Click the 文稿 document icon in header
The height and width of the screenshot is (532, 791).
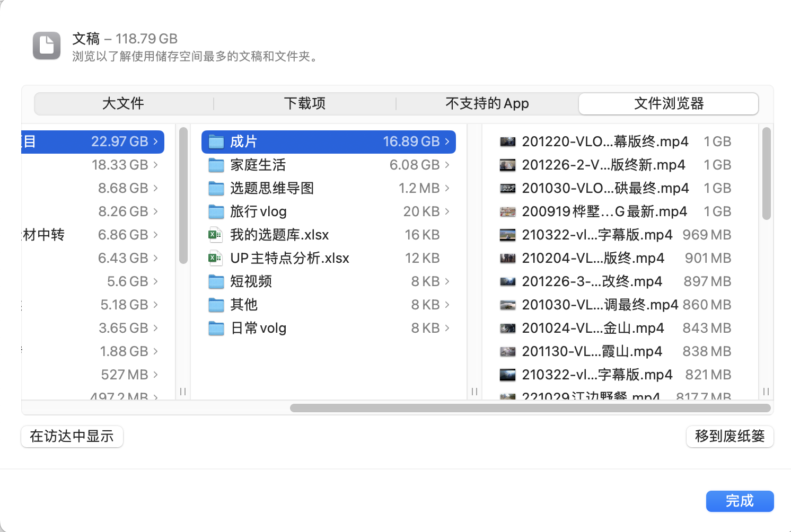coord(47,46)
